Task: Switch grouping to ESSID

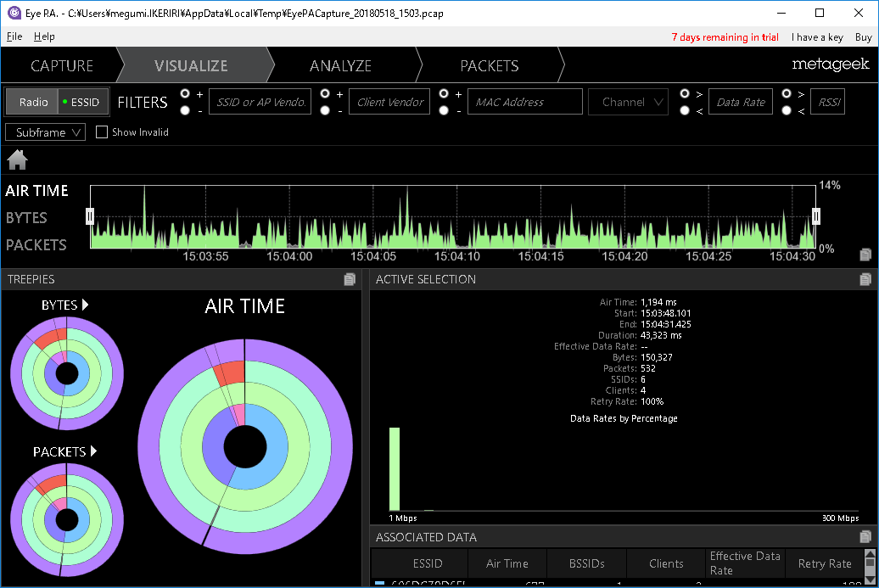Action: click(82, 102)
